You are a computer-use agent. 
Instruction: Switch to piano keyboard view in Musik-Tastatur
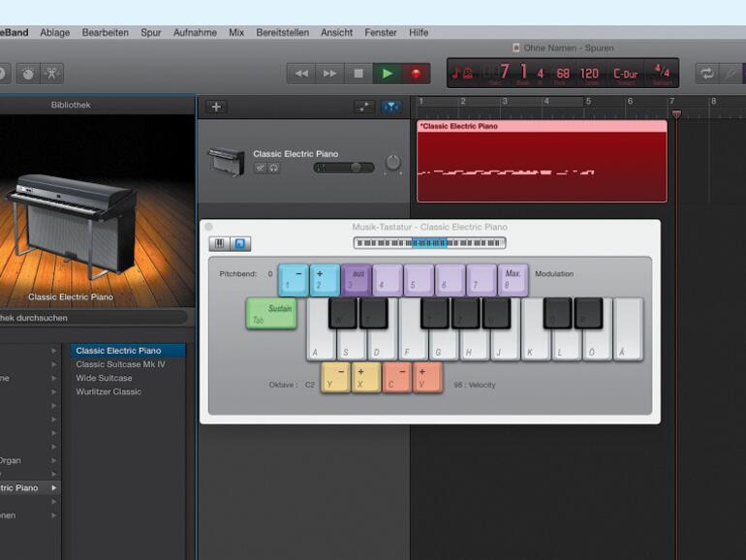220,243
